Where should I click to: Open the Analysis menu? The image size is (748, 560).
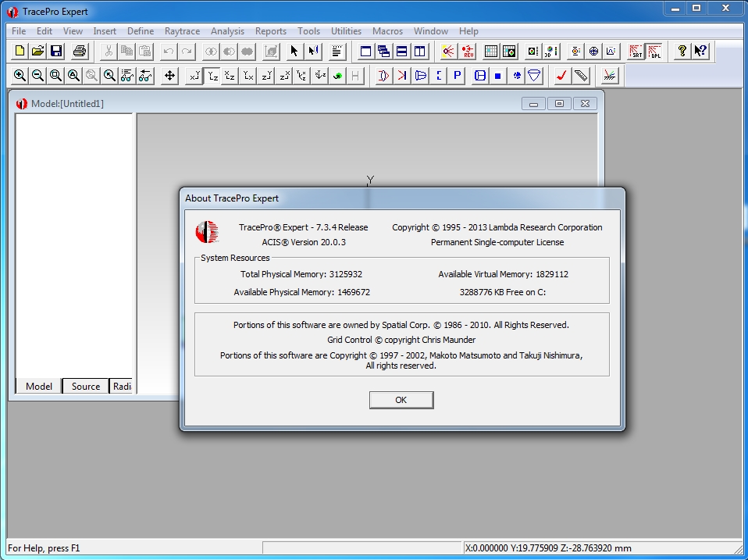[x=227, y=31]
